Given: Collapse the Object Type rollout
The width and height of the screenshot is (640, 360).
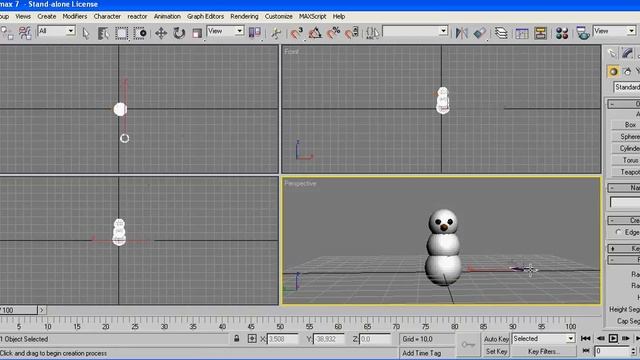Looking at the screenshot, I should coord(624,104).
